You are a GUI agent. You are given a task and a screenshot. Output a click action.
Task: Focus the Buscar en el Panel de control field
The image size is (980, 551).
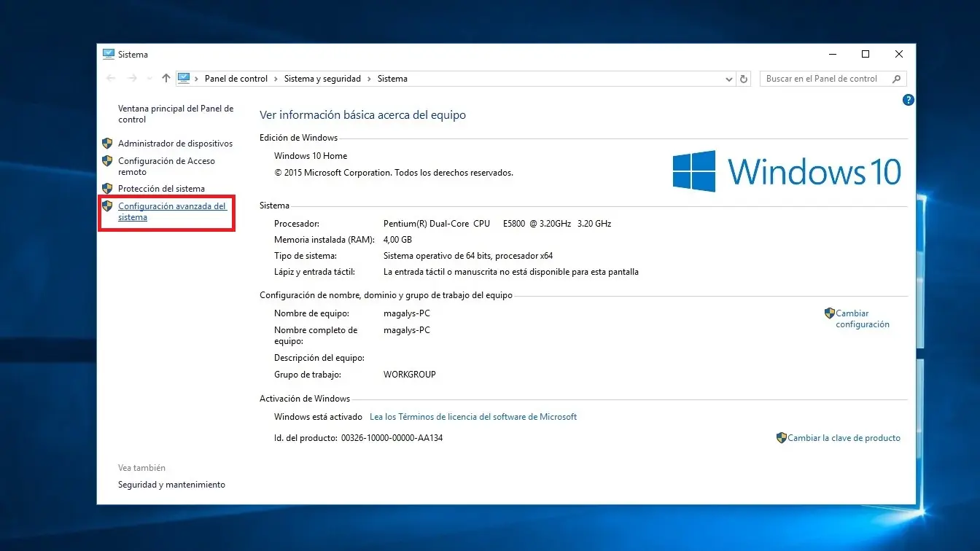click(833, 79)
